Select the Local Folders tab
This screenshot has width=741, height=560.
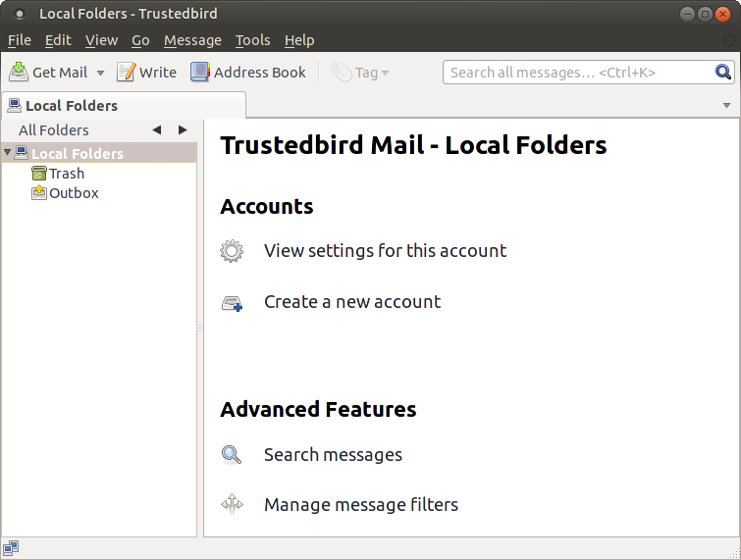(x=71, y=106)
